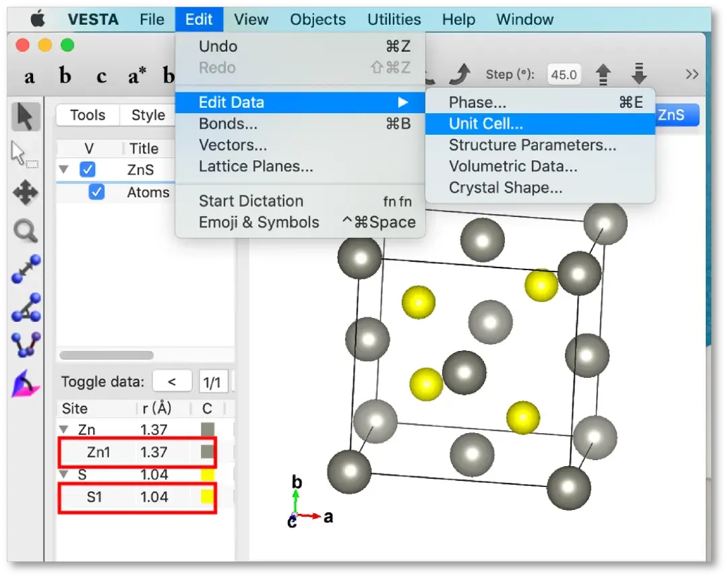Open the Window menu

click(524, 20)
